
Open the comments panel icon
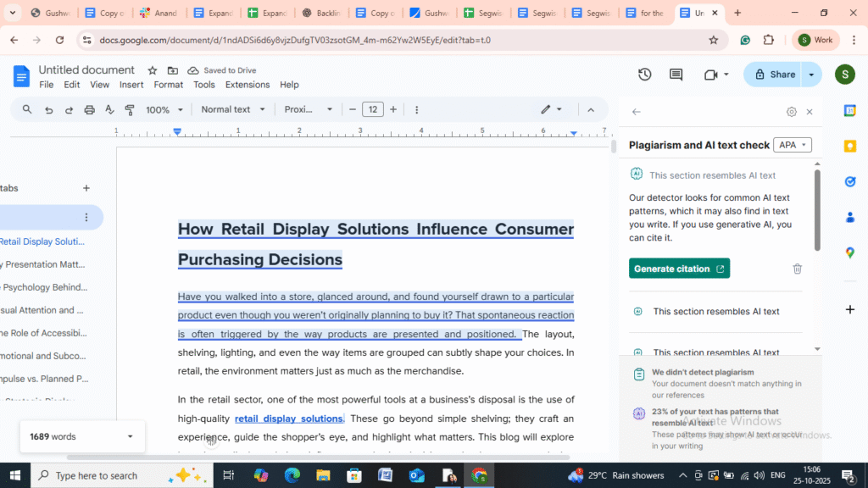(676, 75)
